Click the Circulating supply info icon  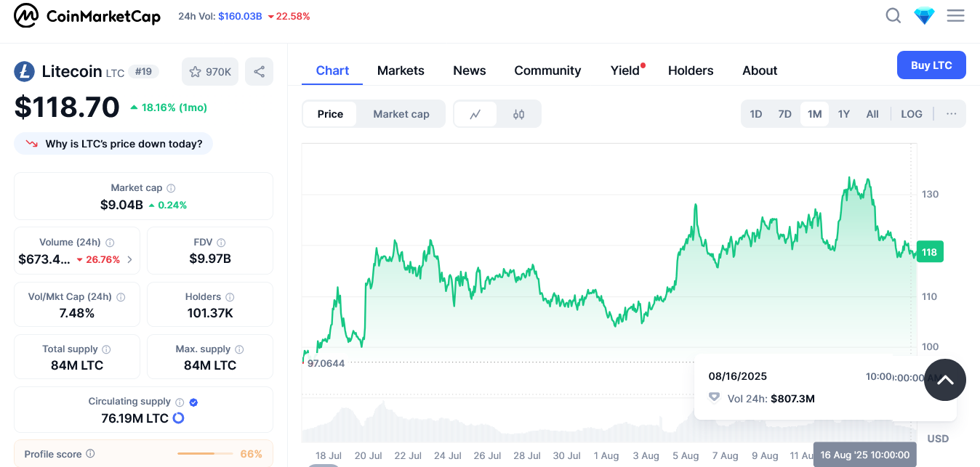click(180, 402)
